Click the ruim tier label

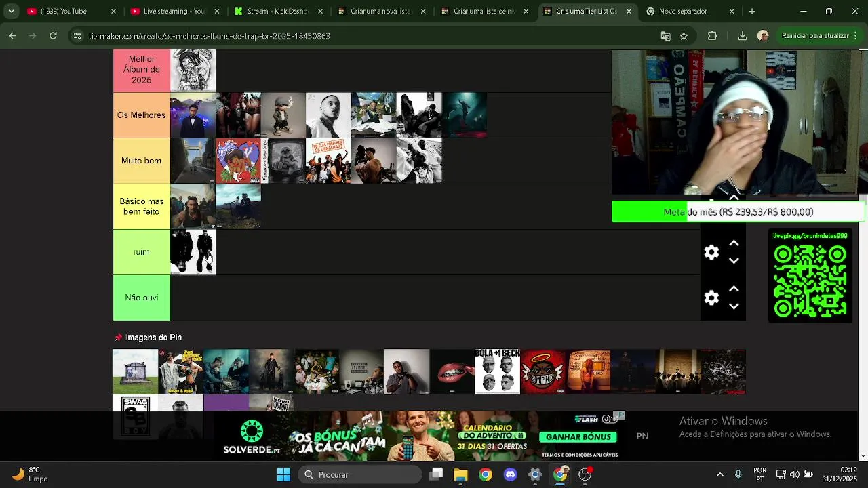141,252
